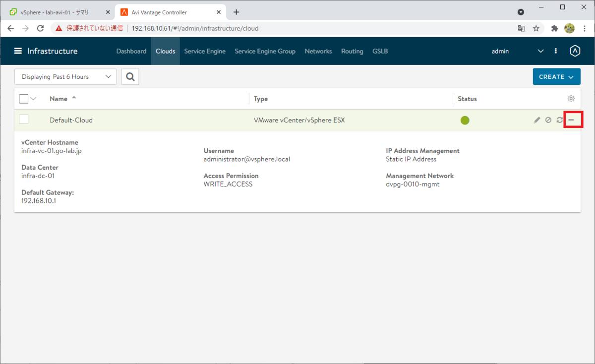Expand the admin user dropdown chevron
This screenshot has height=364, width=595.
pos(541,51)
